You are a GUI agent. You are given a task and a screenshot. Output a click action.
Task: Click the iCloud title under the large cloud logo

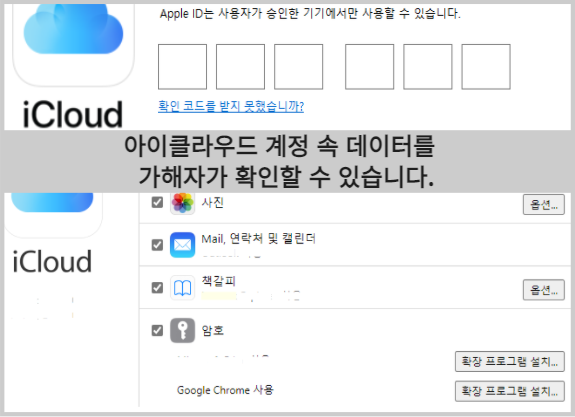(x=73, y=114)
